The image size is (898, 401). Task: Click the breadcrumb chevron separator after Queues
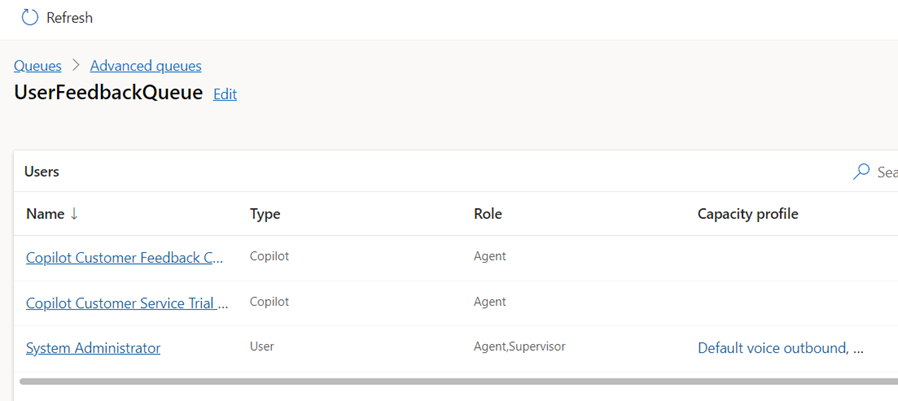76,66
